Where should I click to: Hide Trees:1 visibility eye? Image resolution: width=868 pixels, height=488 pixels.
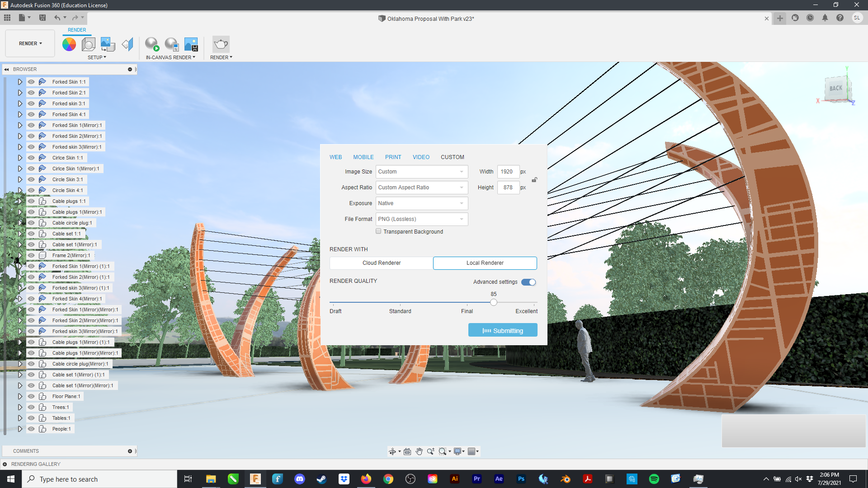(31, 407)
